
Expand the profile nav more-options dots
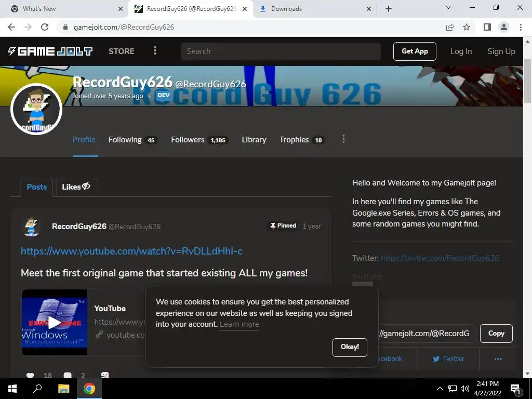343,139
